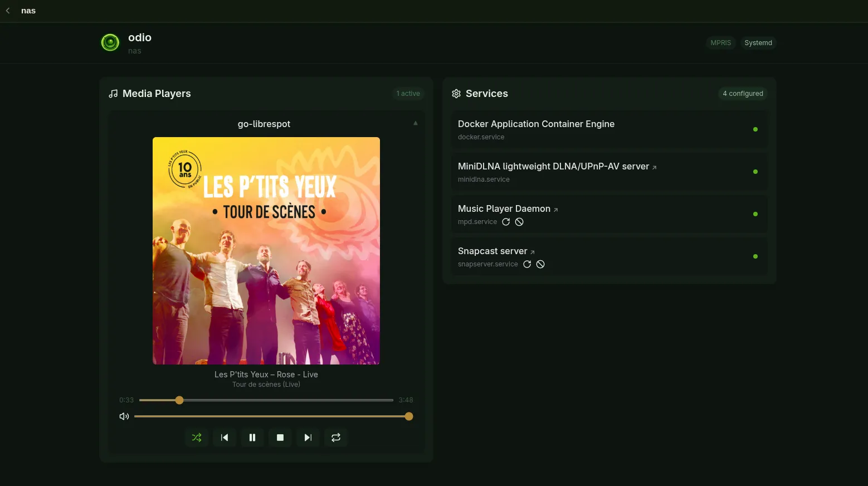Image resolution: width=868 pixels, height=486 pixels.
Task: Click the '4 configured' badge
Action: 743,94
